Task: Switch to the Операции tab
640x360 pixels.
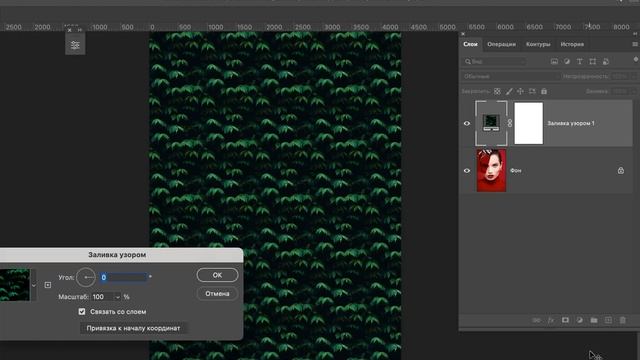Action: pos(501,44)
